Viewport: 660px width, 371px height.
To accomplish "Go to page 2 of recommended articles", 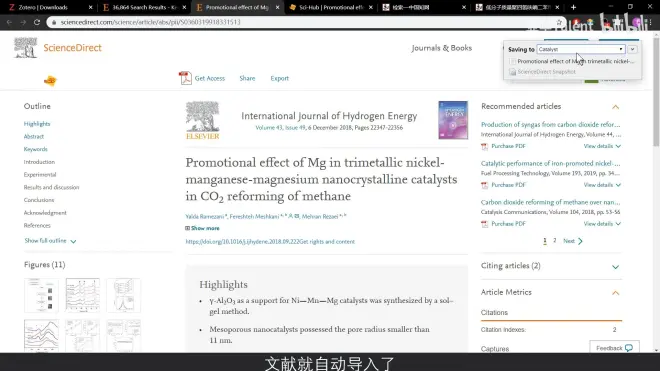I will [x=555, y=240].
